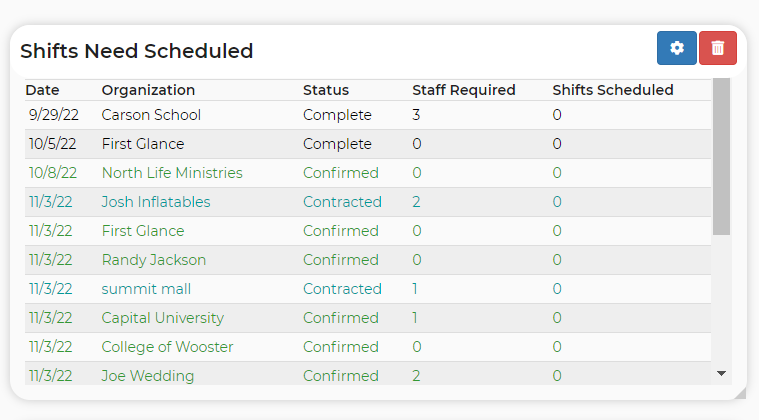Click the widget resize handle corner

click(740, 393)
